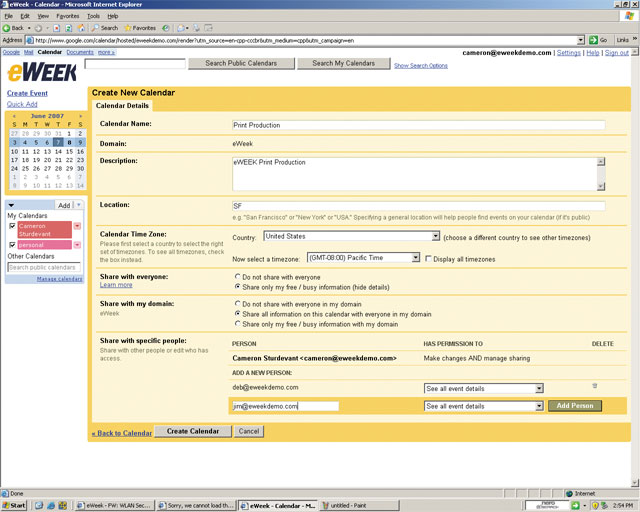Go back using the browser Back button
This screenshot has height=512, width=640.
click(x=13, y=28)
